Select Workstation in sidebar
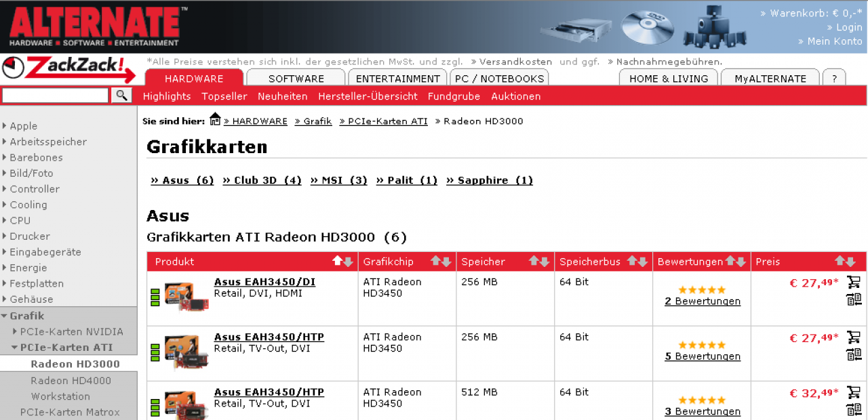868x420 pixels. point(60,396)
